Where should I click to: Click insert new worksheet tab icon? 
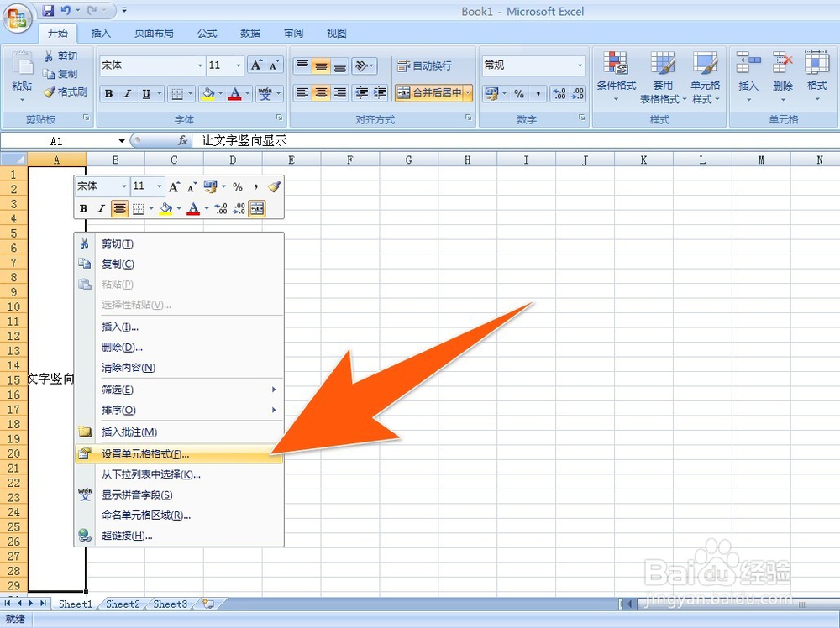tap(207, 604)
